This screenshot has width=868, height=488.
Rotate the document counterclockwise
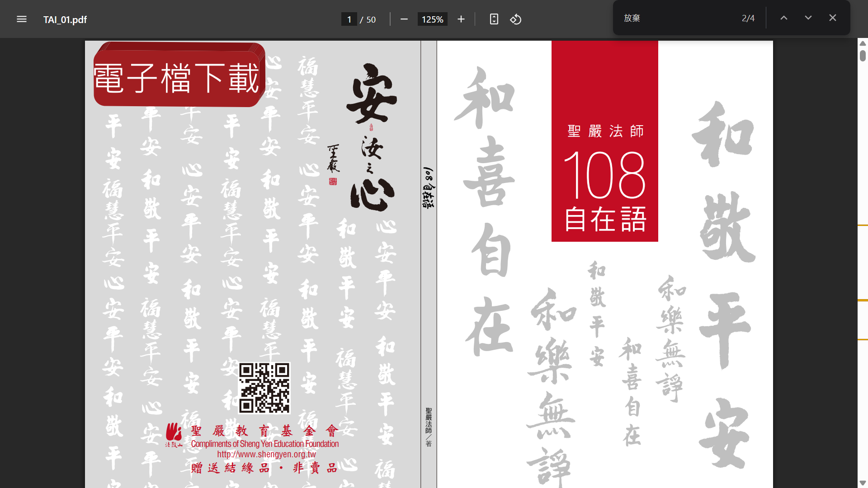pos(516,19)
